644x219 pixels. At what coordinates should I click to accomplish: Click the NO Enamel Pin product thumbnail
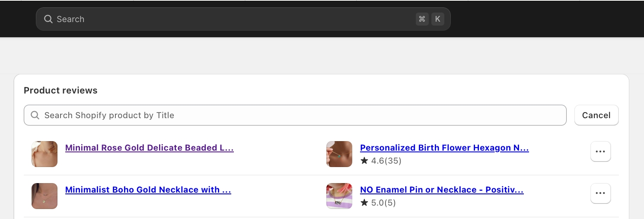pyautogui.click(x=339, y=196)
